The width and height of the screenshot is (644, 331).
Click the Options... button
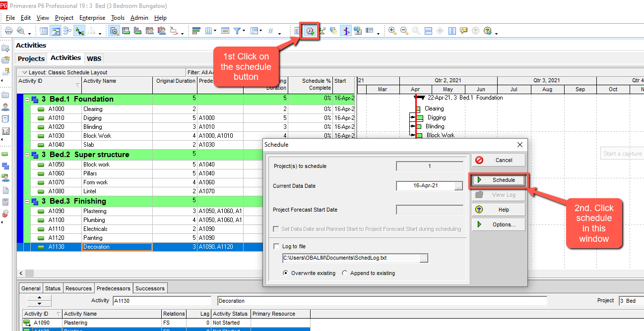pos(498,224)
